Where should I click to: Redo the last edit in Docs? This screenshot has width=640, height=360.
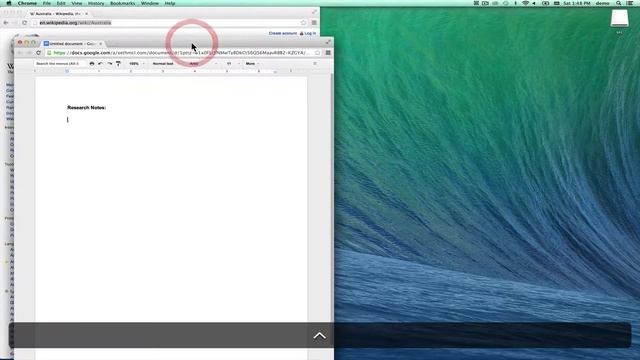[109, 64]
